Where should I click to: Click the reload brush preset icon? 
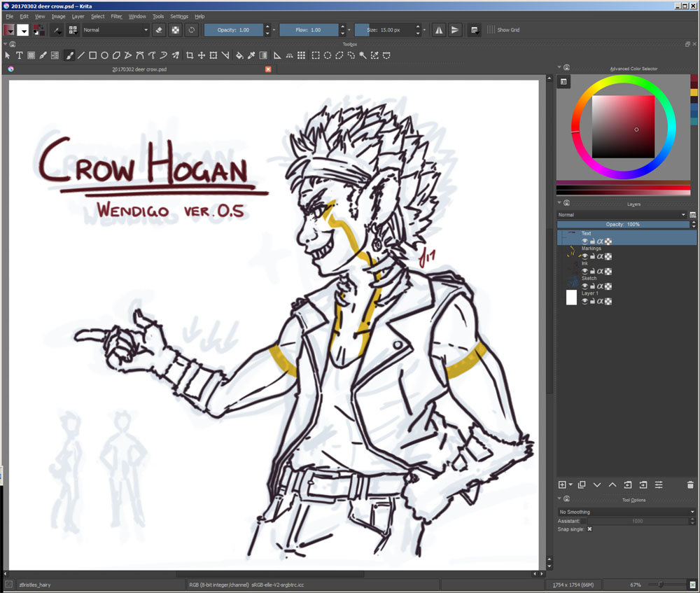pyautogui.click(x=192, y=30)
